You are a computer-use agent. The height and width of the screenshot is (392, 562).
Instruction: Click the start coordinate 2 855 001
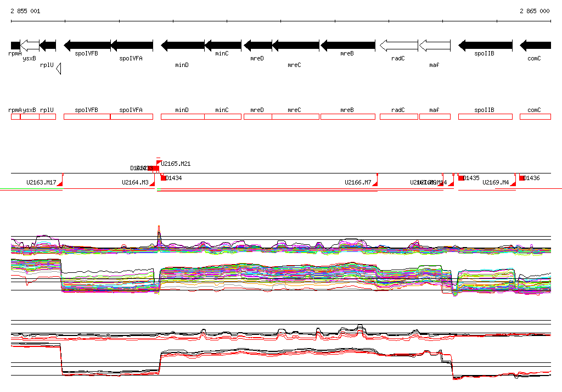(x=25, y=11)
